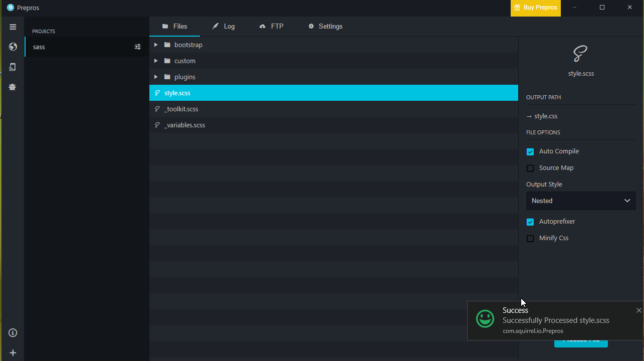Maximize the Prepros window
The width and height of the screenshot is (644, 361).
(x=602, y=8)
